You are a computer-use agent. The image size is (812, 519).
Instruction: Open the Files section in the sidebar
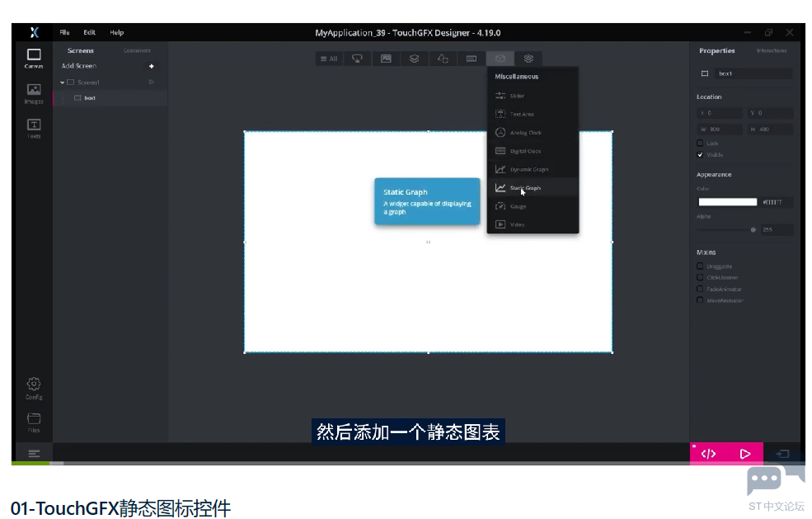coord(34,422)
